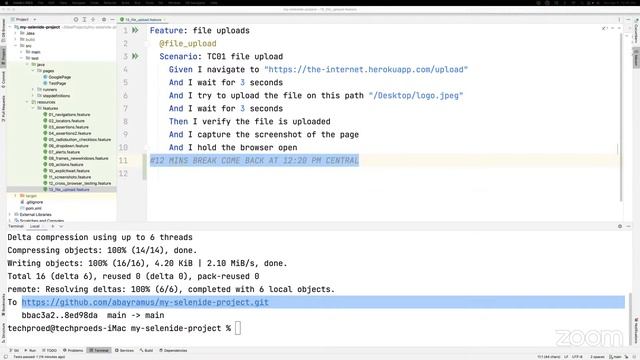Expand the main folder

coord(21,52)
